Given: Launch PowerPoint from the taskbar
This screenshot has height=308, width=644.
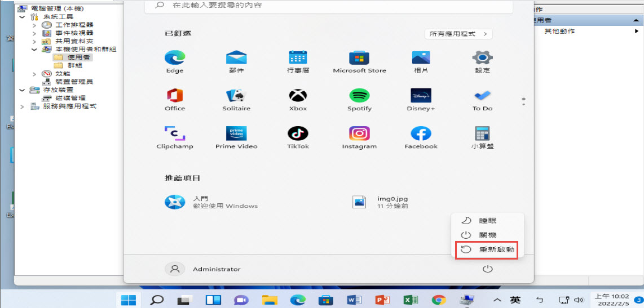Looking at the screenshot, I should [x=382, y=300].
